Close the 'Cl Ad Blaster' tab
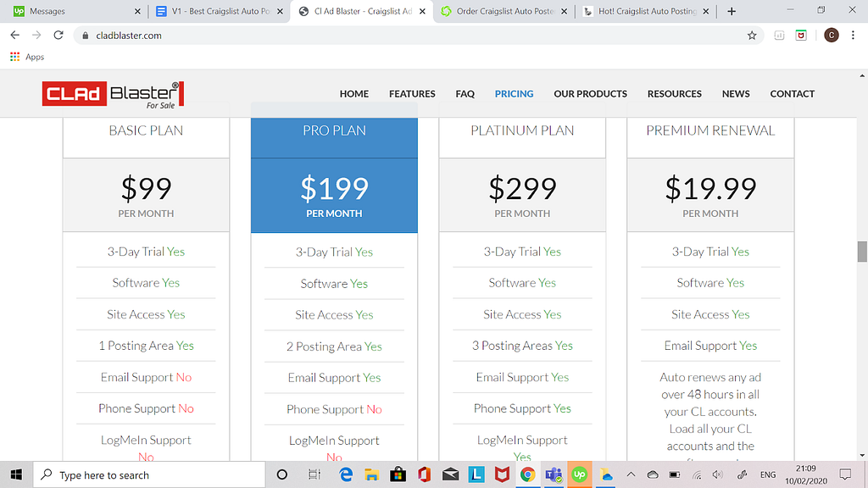 click(x=422, y=11)
